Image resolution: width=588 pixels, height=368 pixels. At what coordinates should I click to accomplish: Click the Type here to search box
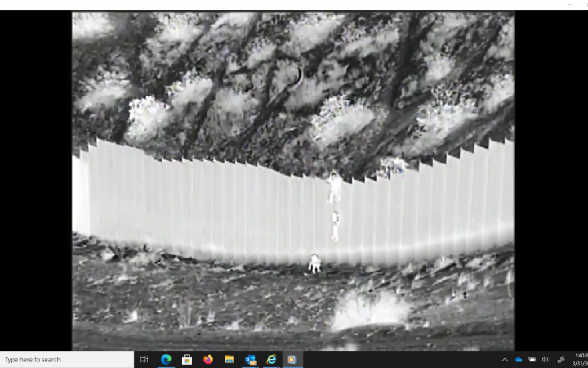pos(66,360)
